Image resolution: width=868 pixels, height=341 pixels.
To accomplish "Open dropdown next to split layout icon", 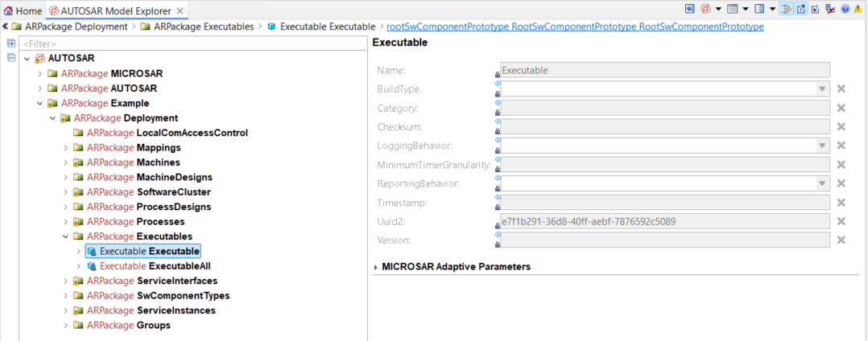I will pyautogui.click(x=772, y=9).
